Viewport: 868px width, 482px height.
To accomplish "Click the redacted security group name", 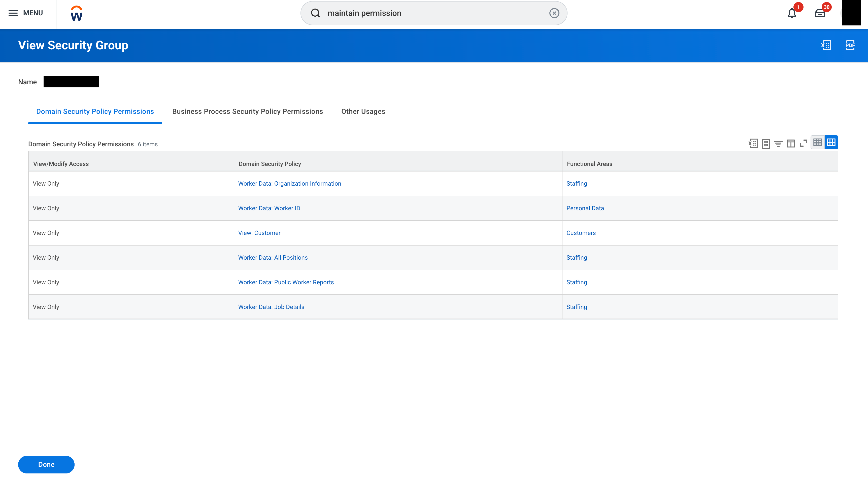I will 71,82.
